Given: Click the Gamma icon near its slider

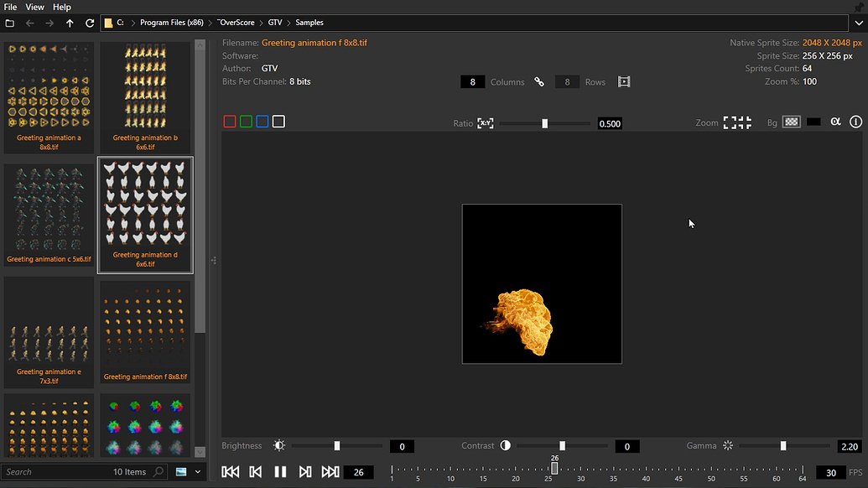Looking at the screenshot, I should coord(727,445).
